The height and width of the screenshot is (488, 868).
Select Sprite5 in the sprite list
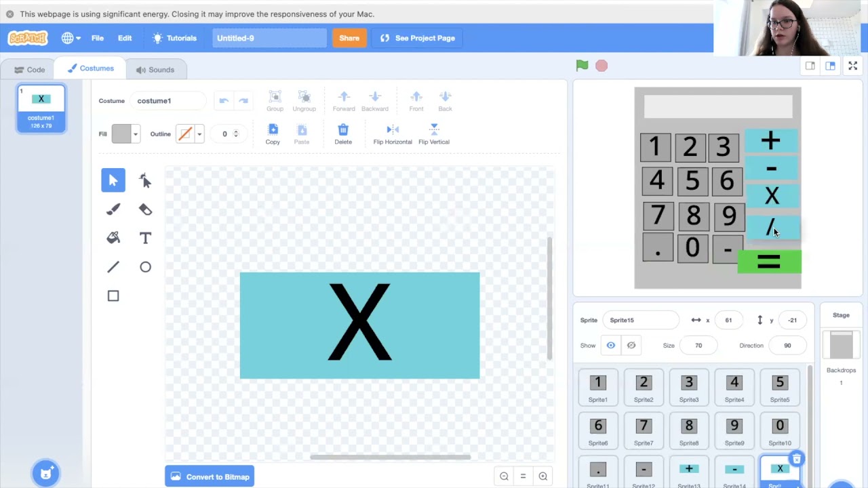[x=780, y=387]
